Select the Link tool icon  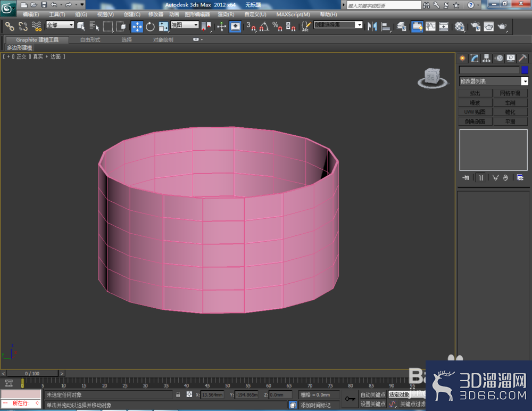pyautogui.click(x=10, y=26)
